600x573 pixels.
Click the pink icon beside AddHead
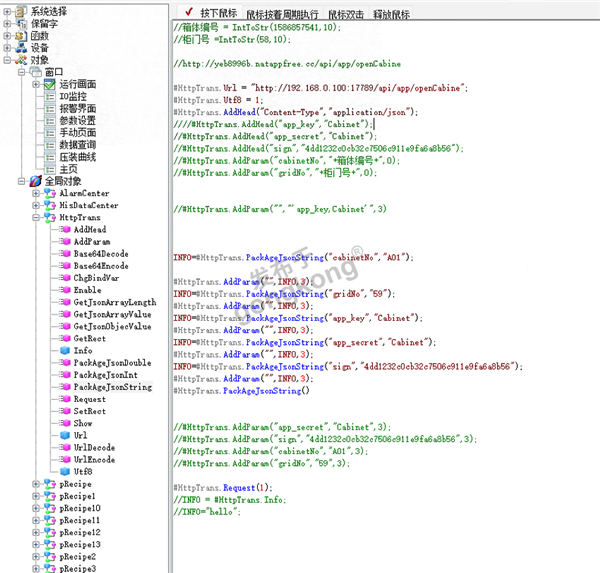pos(64,229)
